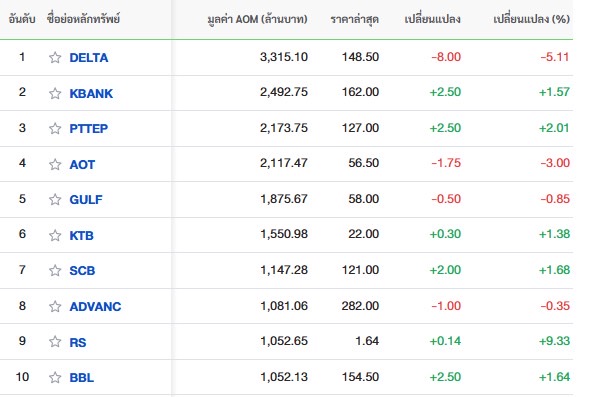Toggle the favorite star for DELTA
593x397 pixels.
tap(55, 57)
